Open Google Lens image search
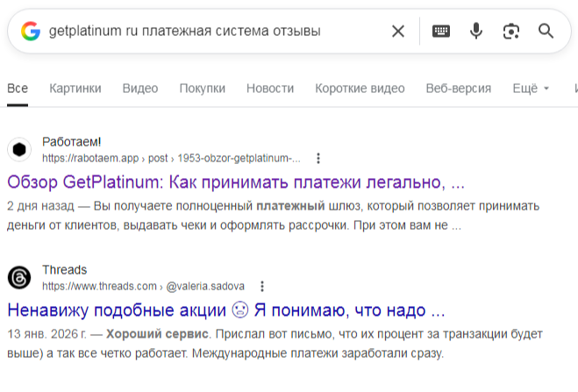Image resolution: width=578 pixels, height=392 pixels. 510,32
